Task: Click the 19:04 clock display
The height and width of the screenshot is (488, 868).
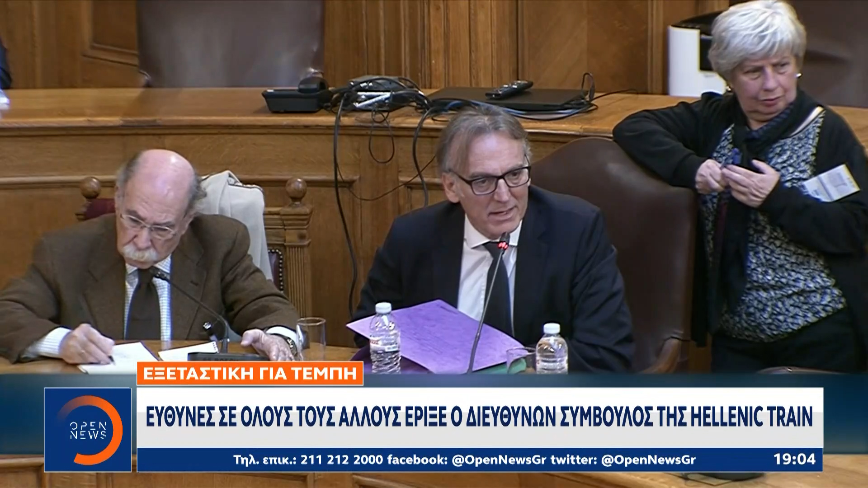Action: point(794,459)
